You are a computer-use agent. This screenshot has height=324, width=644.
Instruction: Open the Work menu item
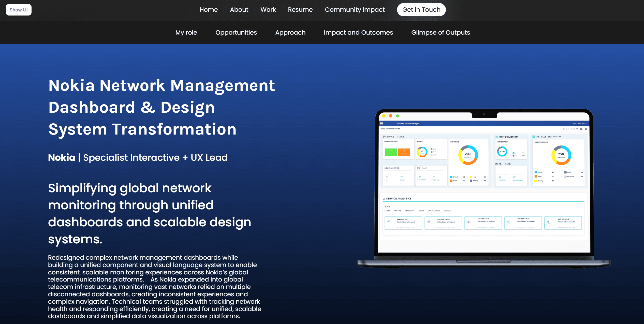(x=268, y=10)
